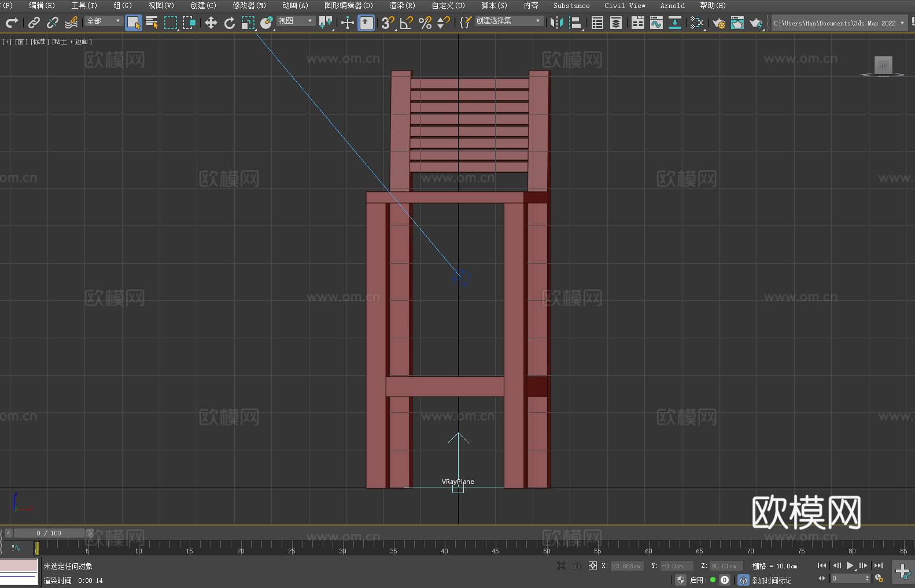915x588 pixels.
Task: Toggle Spinner Snap
Action: pyautogui.click(x=444, y=23)
